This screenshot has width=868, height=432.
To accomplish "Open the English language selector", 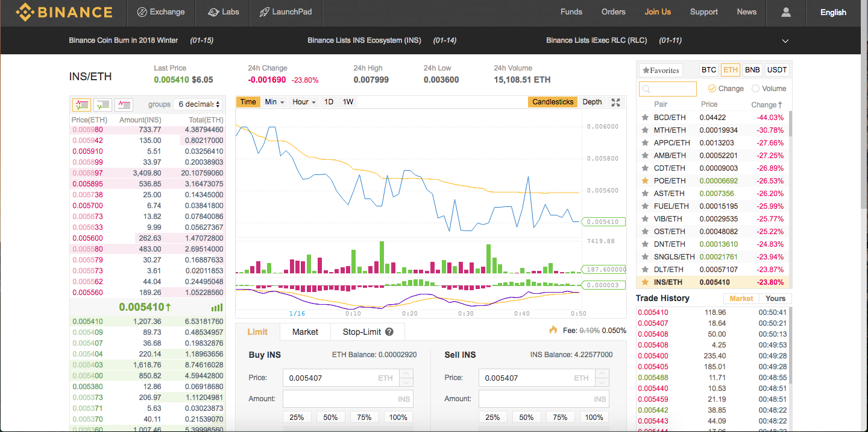I will point(833,12).
